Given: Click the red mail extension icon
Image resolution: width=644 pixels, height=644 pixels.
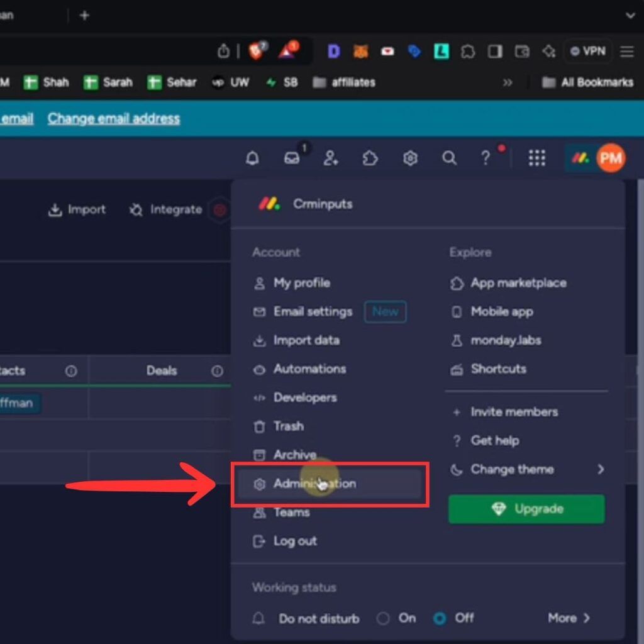Looking at the screenshot, I should pyautogui.click(x=387, y=52).
